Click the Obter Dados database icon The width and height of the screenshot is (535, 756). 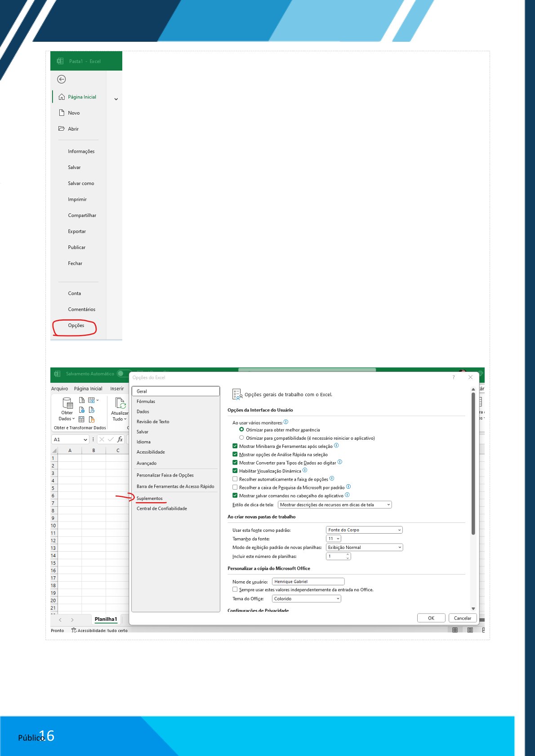67,402
